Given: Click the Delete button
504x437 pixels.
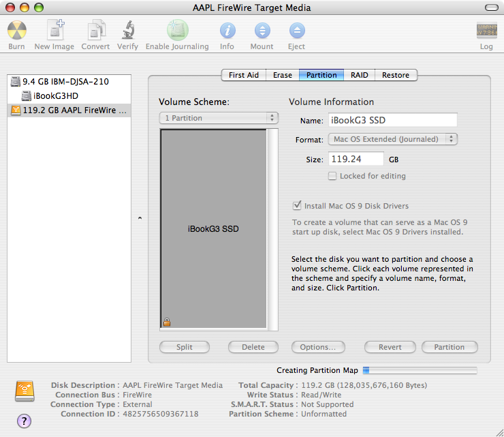Looking at the screenshot, I should (253, 347).
